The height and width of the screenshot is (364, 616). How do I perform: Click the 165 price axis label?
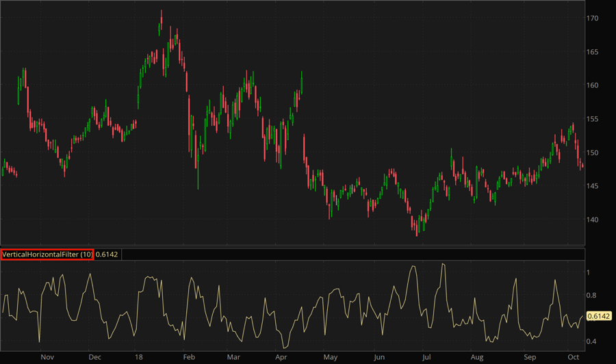click(595, 52)
